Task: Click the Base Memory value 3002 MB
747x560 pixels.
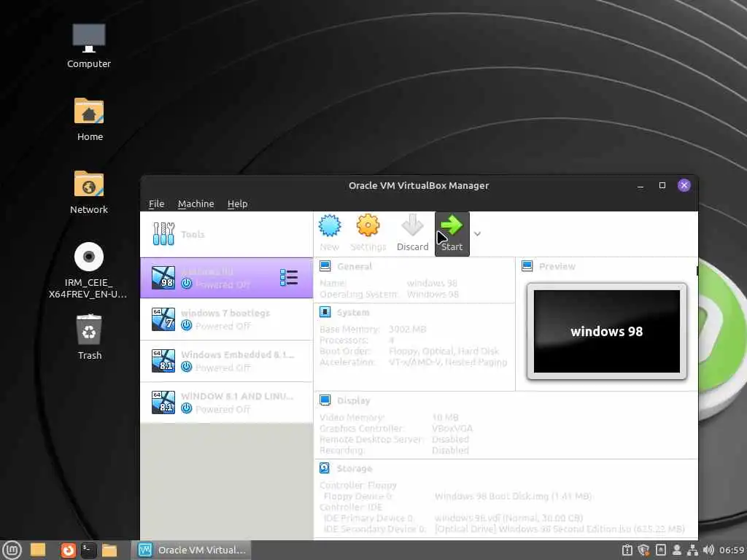Action: tap(407, 329)
